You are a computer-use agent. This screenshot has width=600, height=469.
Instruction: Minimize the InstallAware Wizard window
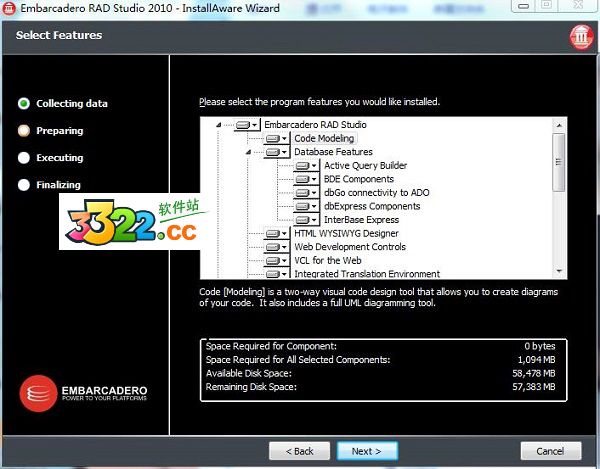click(524, 6)
